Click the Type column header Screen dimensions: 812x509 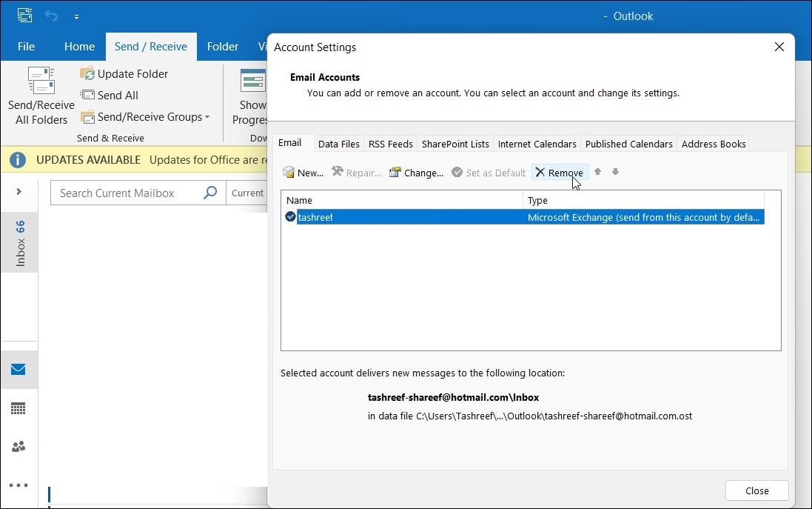tap(643, 200)
